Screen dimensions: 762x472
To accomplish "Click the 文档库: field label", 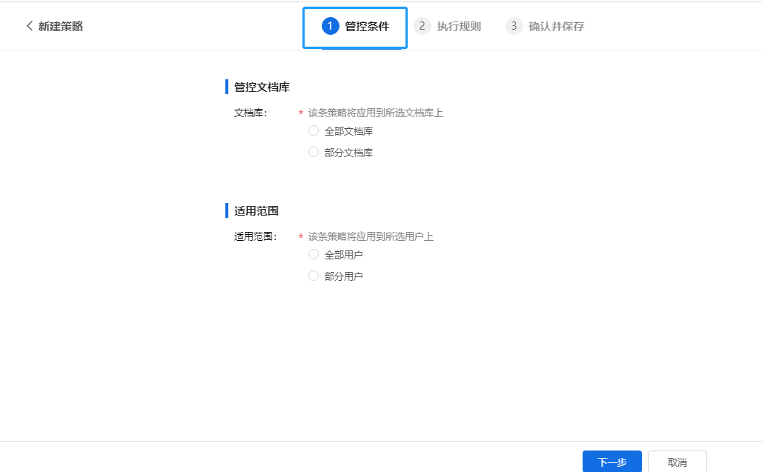I will click(250, 113).
